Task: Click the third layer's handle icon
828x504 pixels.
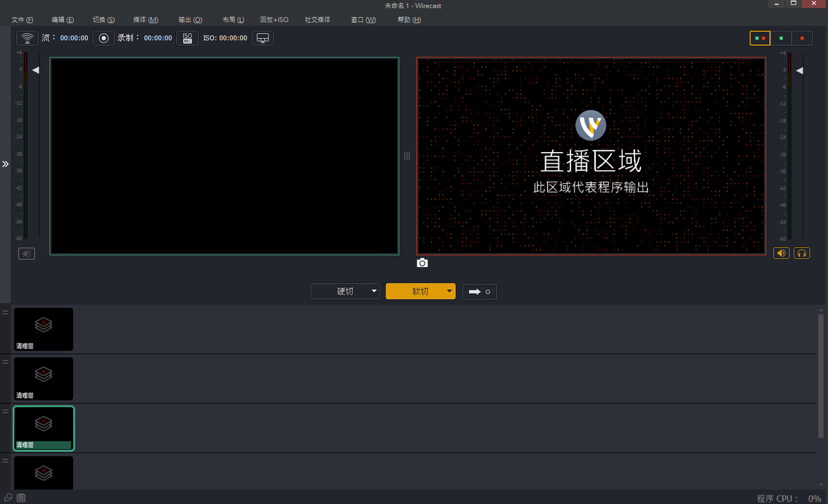Action: [x=5, y=411]
